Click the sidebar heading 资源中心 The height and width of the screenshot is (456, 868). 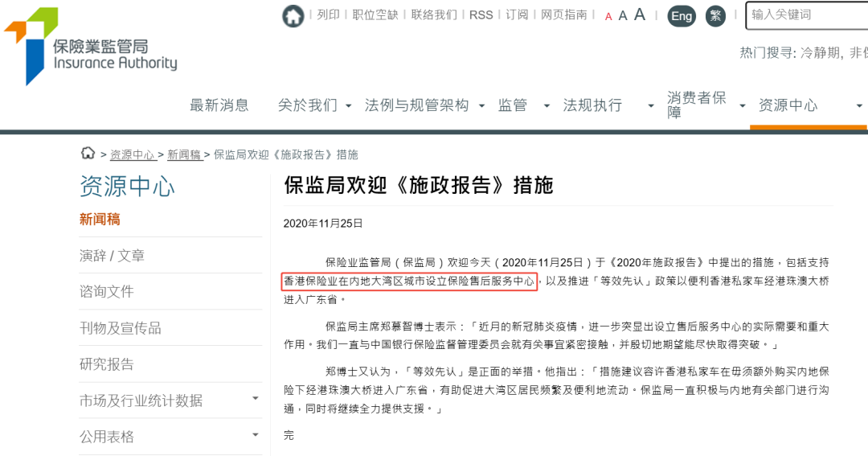tap(127, 186)
